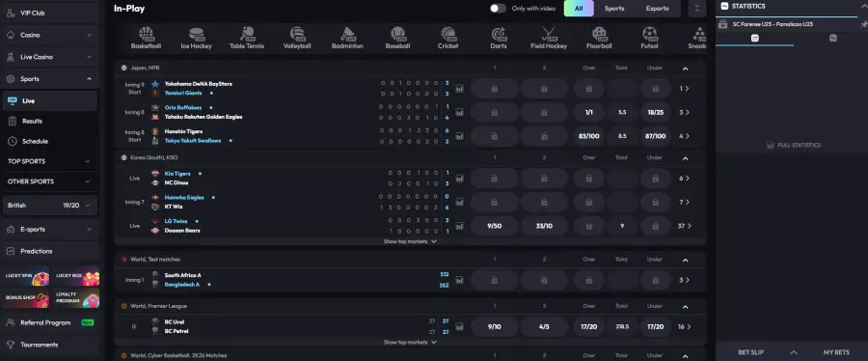The height and width of the screenshot is (361, 868).
Task: Choose the Floorball sport icon
Action: pyautogui.click(x=599, y=38)
